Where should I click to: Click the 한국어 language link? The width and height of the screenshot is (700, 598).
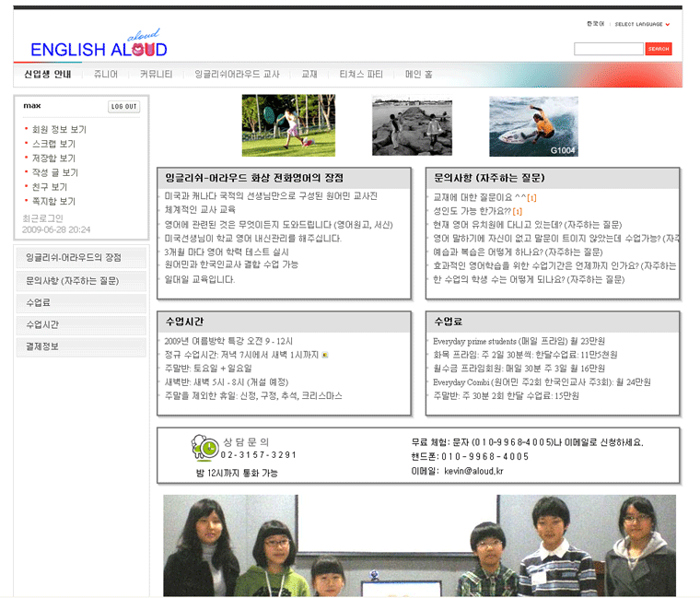tap(595, 24)
